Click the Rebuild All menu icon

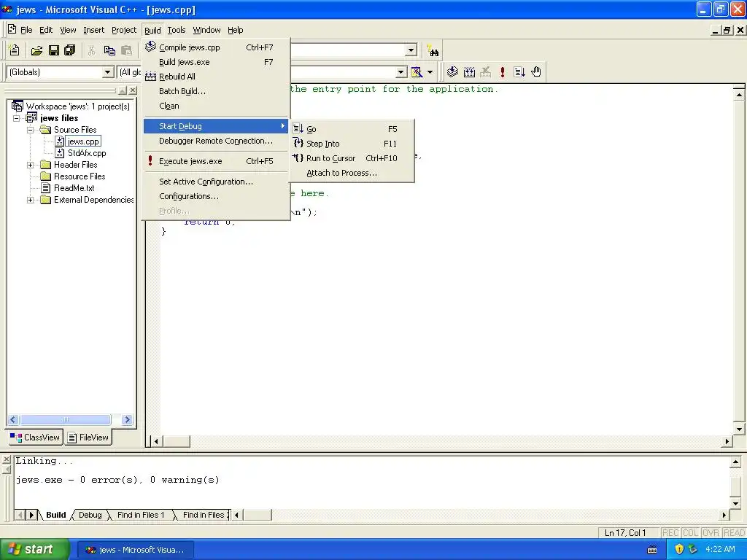point(150,76)
